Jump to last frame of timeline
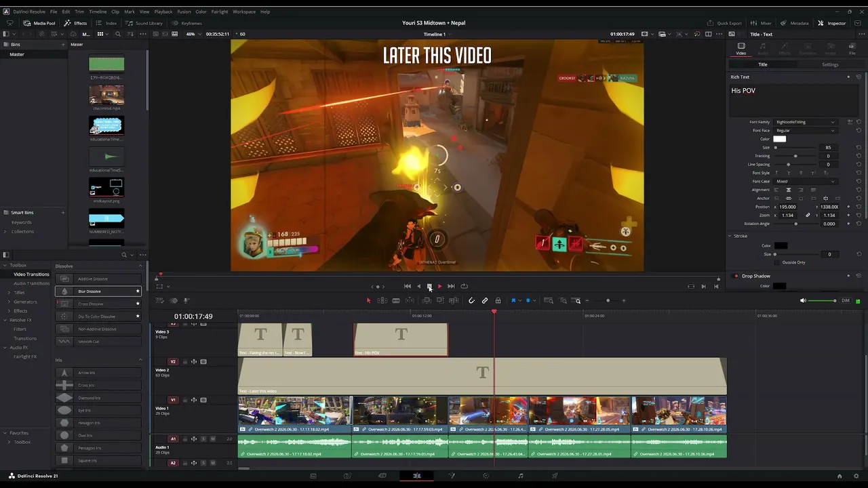Viewport: 868px width, 488px height. [451, 286]
